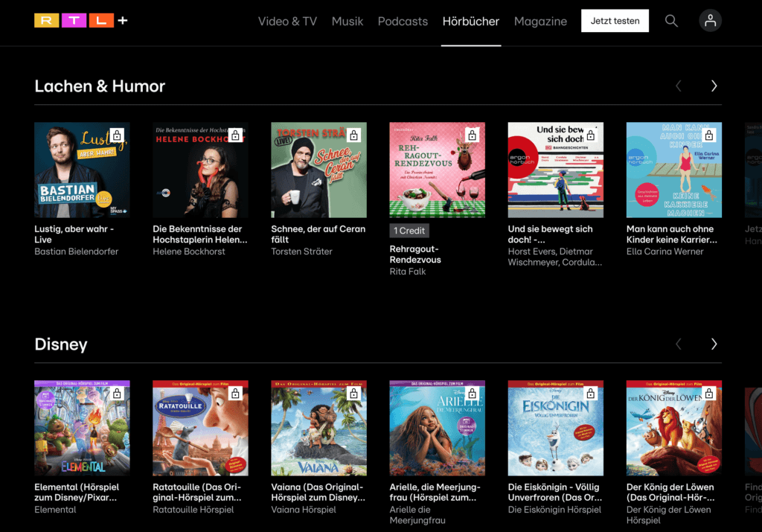762x532 pixels.
Task: Open the Die Eiskönigin Hörspiel artist text
Action: pyautogui.click(x=554, y=510)
